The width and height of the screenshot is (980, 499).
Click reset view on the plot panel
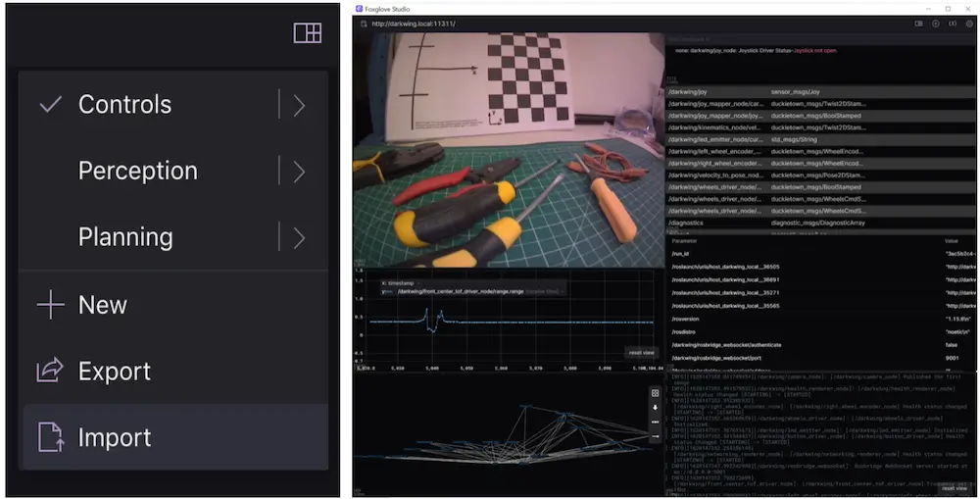click(641, 353)
